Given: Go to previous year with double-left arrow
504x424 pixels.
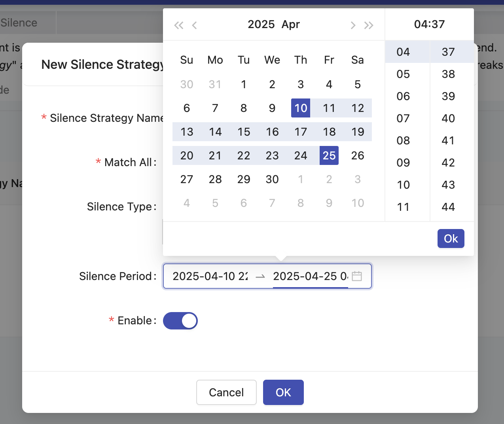Looking at the screenshot, I should (179, 25).
